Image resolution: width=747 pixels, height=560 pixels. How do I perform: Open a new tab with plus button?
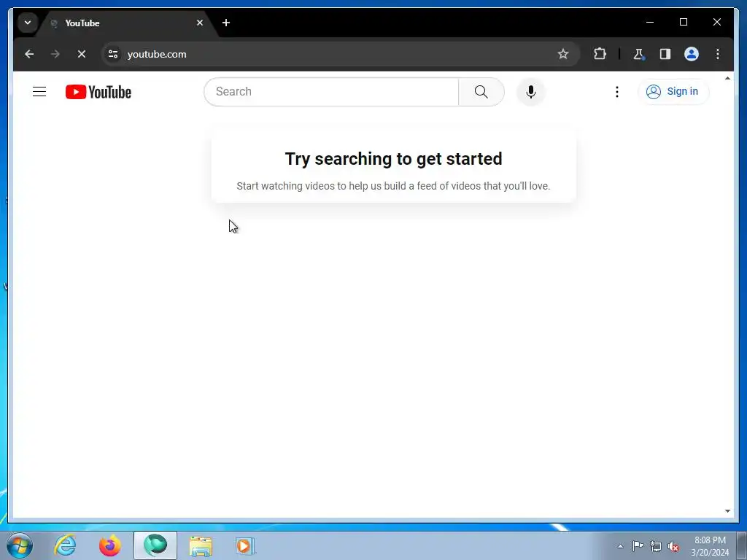coord(226,23)
